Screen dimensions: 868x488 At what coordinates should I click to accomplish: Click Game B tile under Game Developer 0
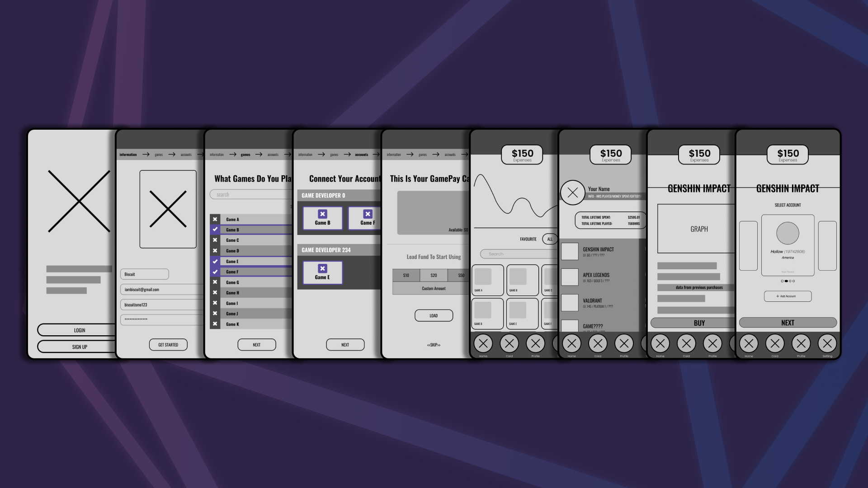[322, 218]
